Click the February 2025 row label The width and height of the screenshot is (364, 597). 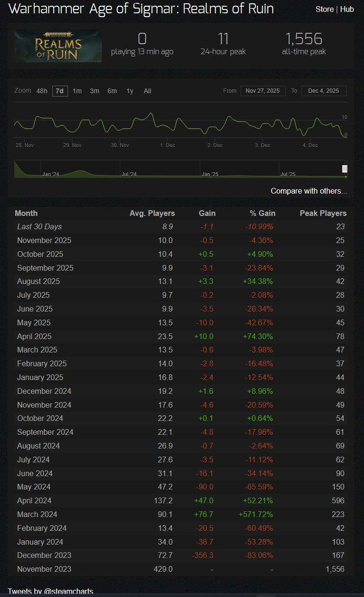pyautogui.click(x=42, y=363)
